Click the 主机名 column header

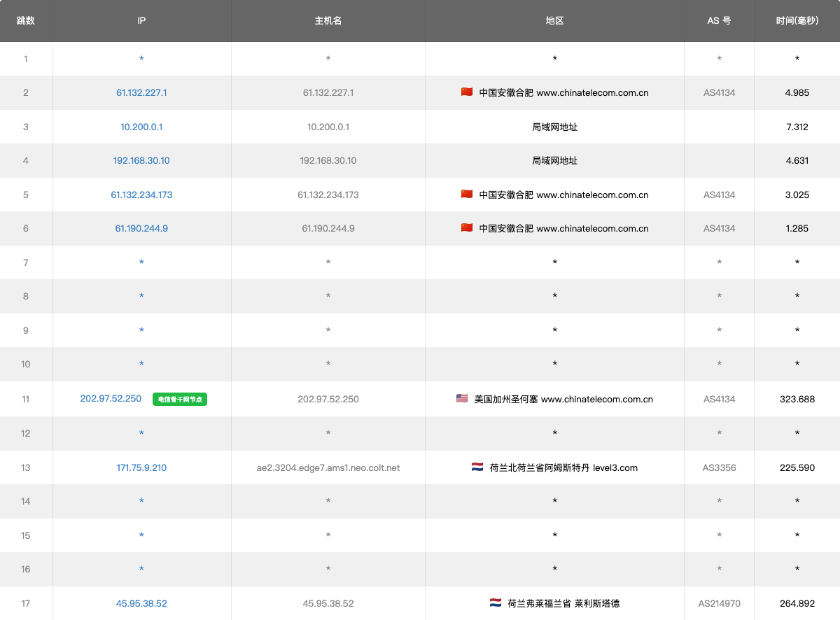pyautogui.click(x=328, y=21)
